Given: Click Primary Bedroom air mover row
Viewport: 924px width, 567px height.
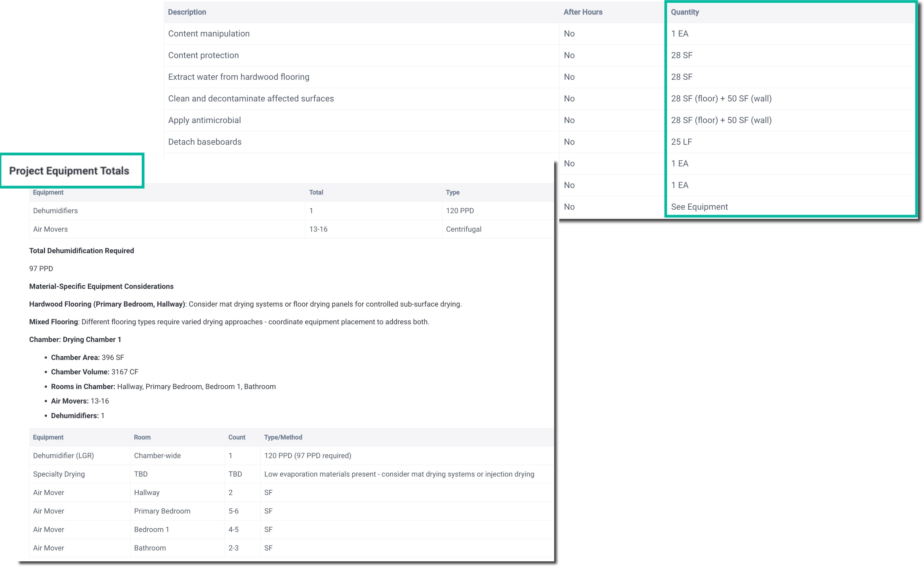Looking at the screenshot, I should point(162,511).
